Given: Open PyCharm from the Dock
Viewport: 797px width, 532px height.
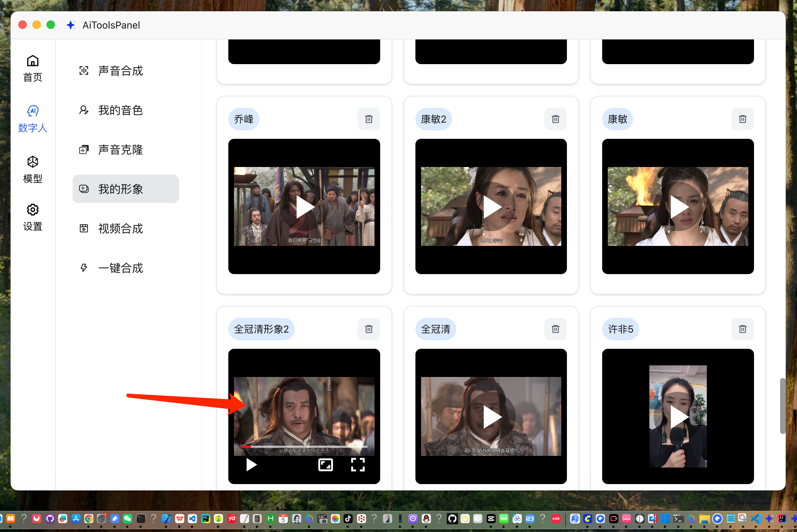Looking at the screenshot, I should point(206,519).
